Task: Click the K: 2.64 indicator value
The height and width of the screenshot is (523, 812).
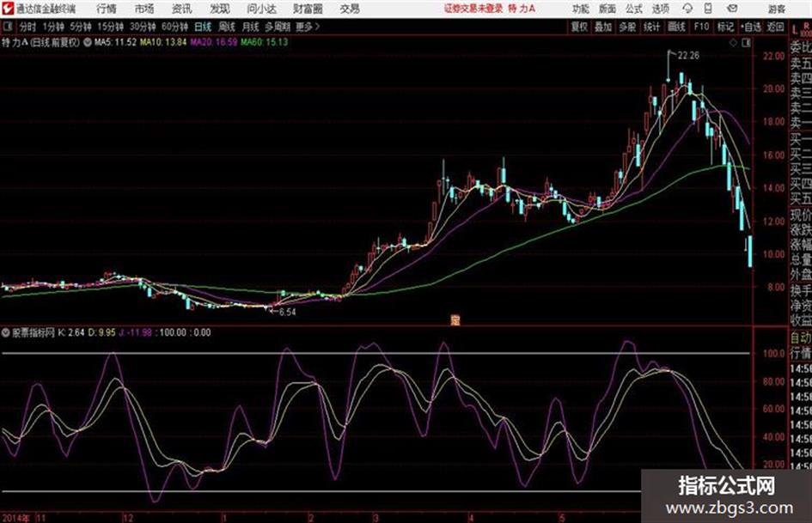Action: [71, 332]
